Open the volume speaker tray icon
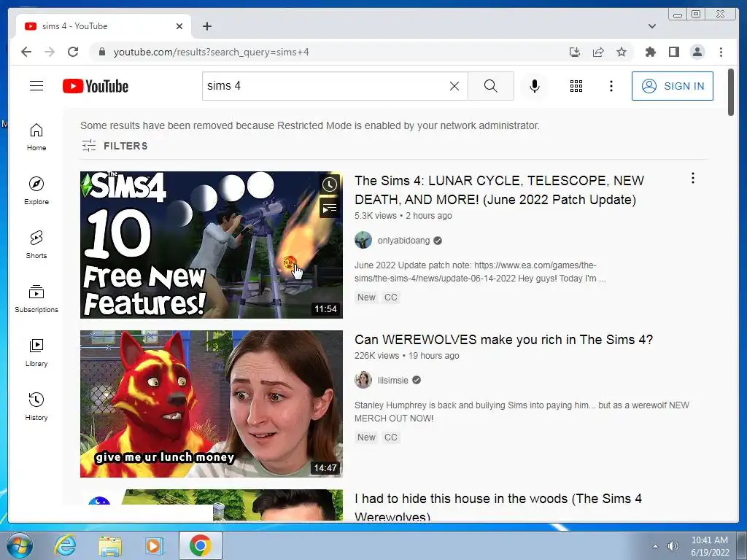 tap(673, 546)
